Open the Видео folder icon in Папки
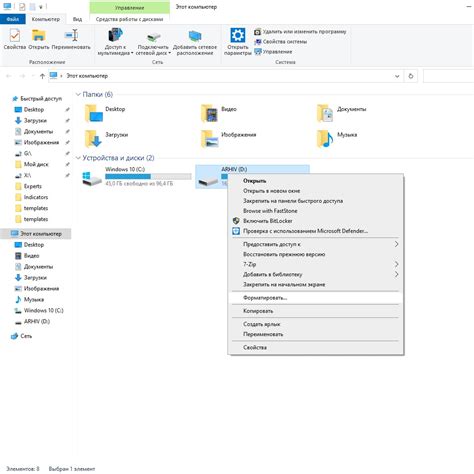This screenshot has width=474, height=474. pos(209,113)
